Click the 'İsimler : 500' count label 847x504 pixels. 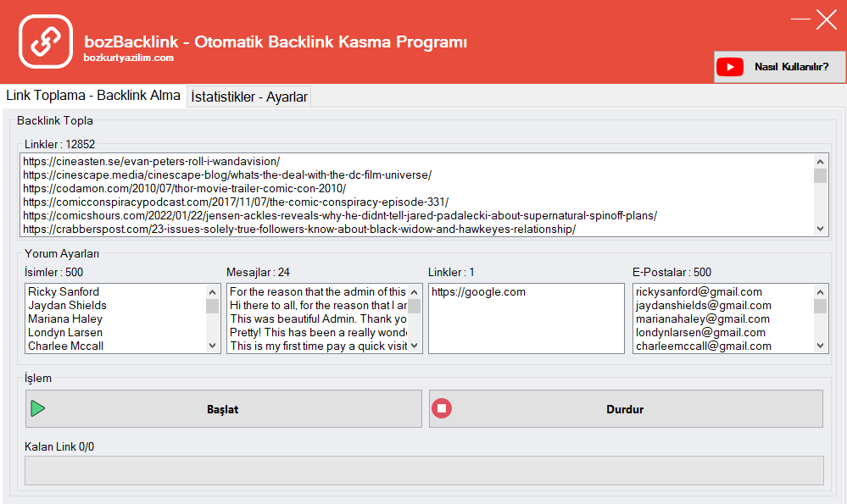pos(53,272)
